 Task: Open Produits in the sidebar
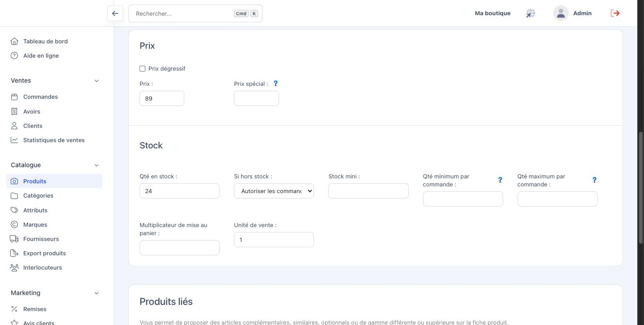55,181
